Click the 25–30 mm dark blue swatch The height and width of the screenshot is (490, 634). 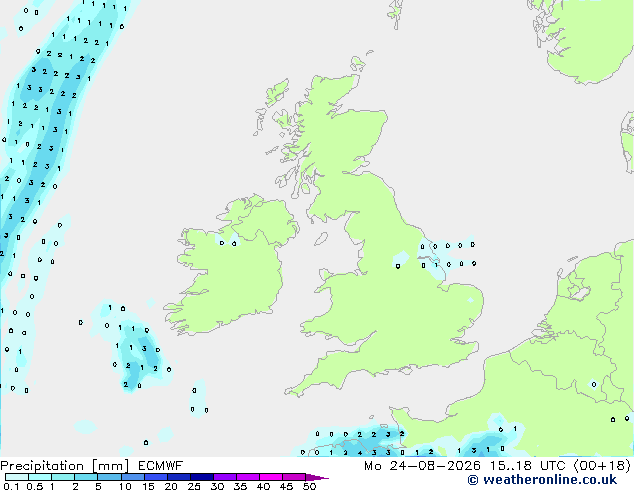tap(202, 477)
